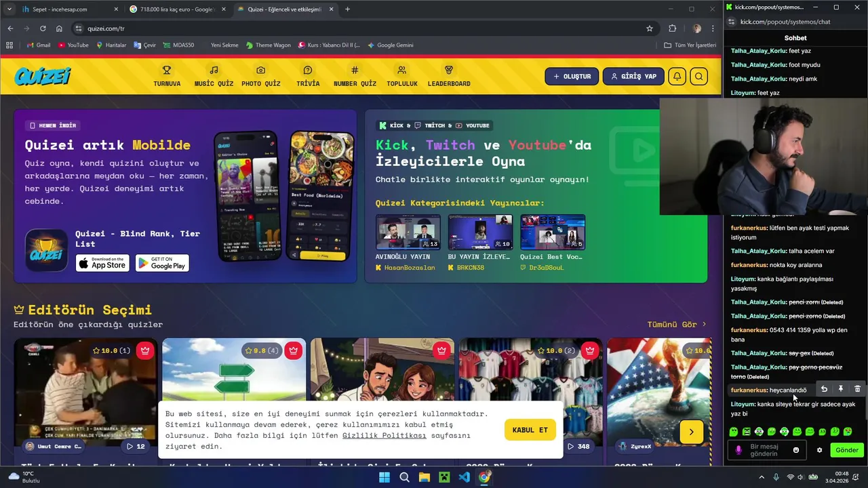Image resolution: width=868 pixels, height=488 pixels.
Task: Switch to 718.000 lira kaç euro tab
Action: point(176,9)
